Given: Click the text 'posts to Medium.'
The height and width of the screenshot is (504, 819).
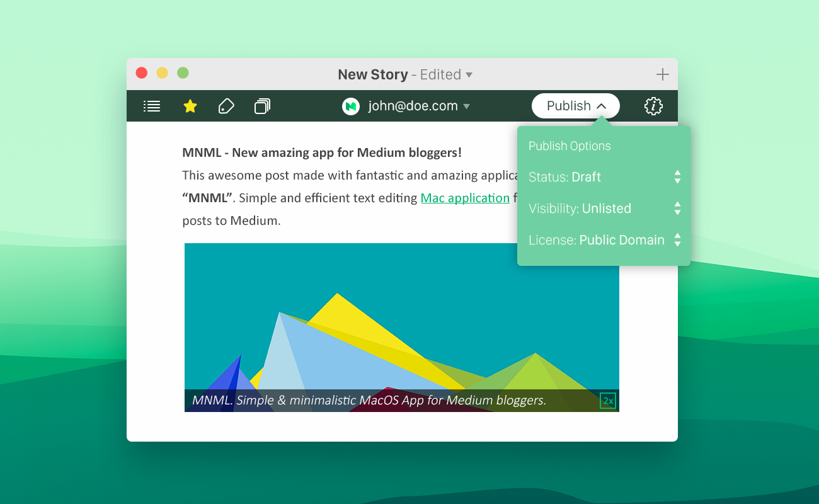Looking at the screenshot, I should coord(231,220).
